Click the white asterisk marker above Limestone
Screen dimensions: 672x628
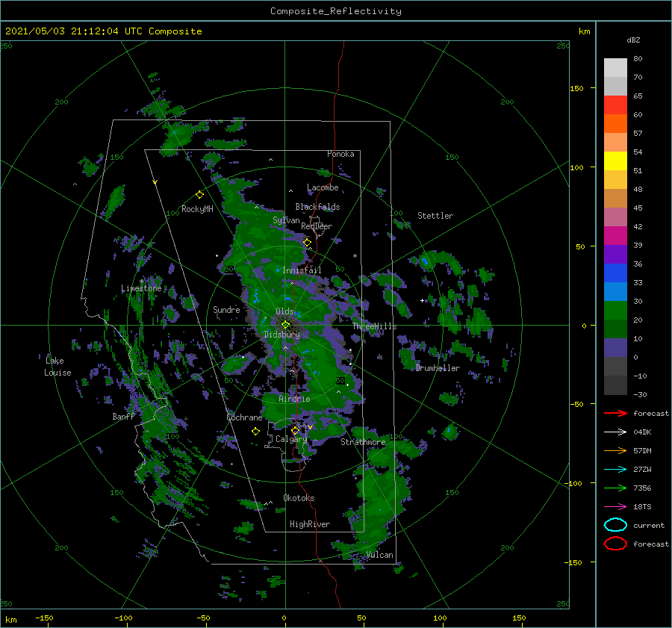click(x=142, y=282)
